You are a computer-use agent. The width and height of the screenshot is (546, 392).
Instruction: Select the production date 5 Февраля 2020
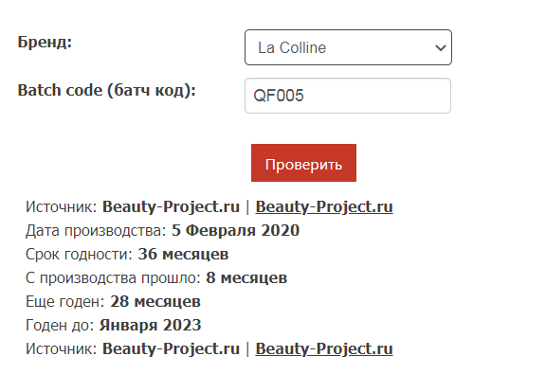[235, 230]
